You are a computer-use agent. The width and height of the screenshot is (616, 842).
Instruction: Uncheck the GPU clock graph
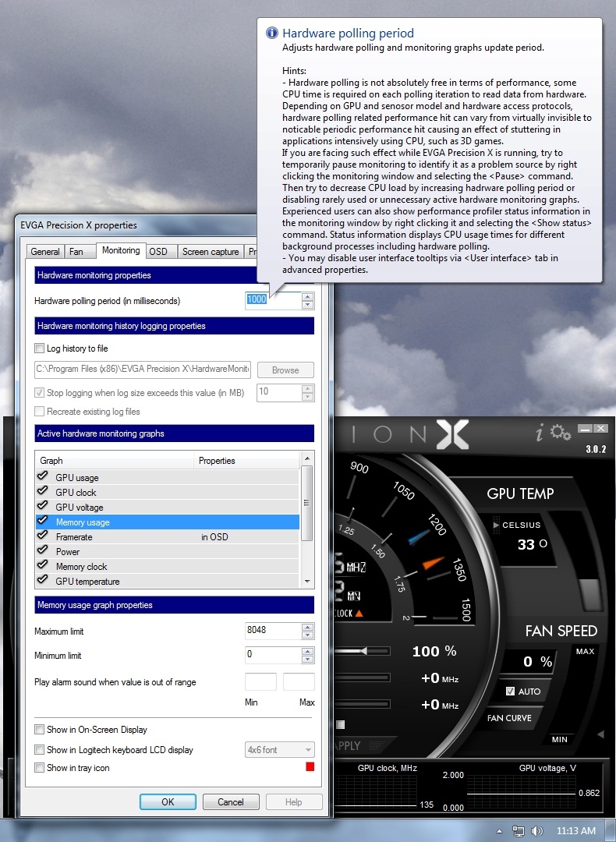(42, 491)
